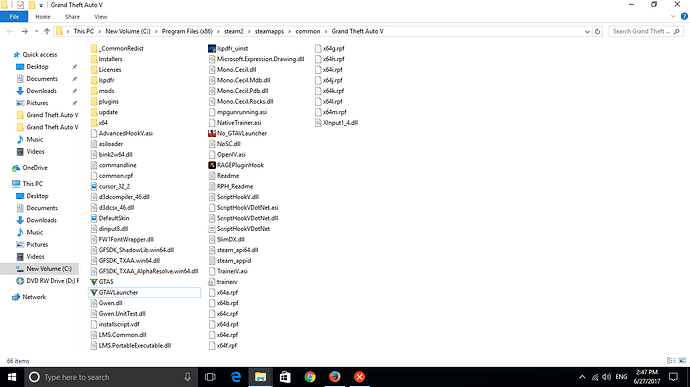Open the Share ribbon tab
The width and height of the screenshot is (690, 387).
72,17
